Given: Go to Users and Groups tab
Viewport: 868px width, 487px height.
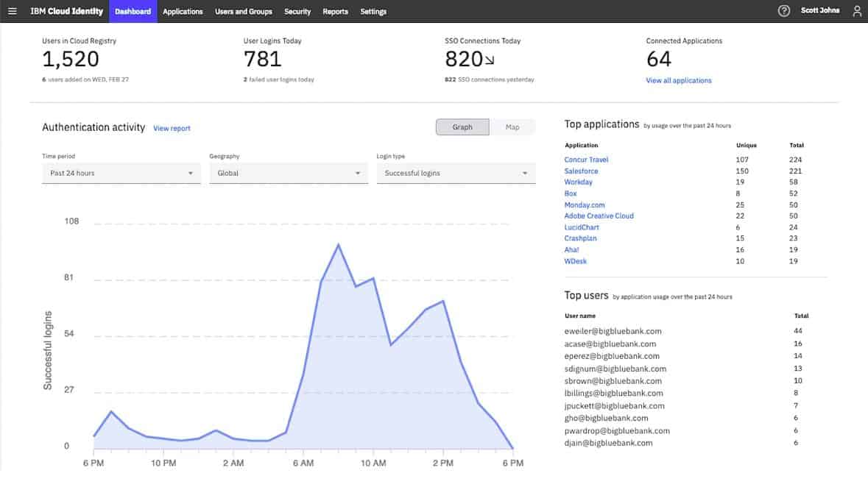Looking at the screenshot, I should [244, 11].
